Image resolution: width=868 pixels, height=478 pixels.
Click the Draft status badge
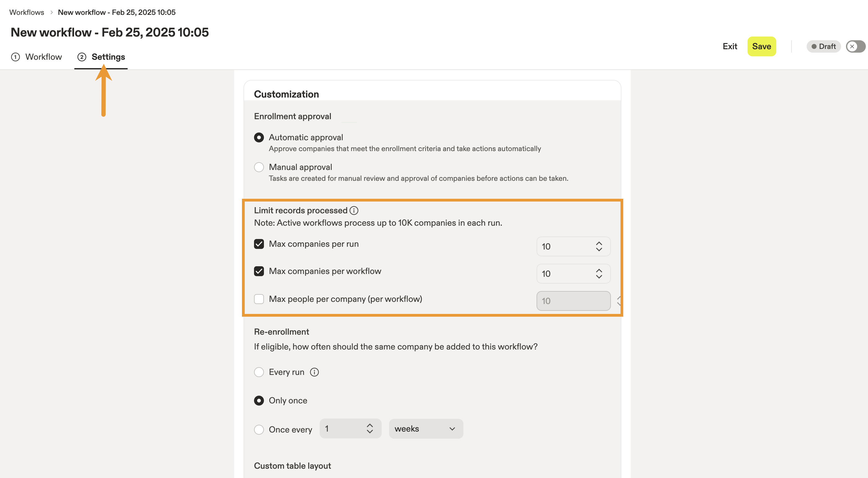tap(823, 46)
